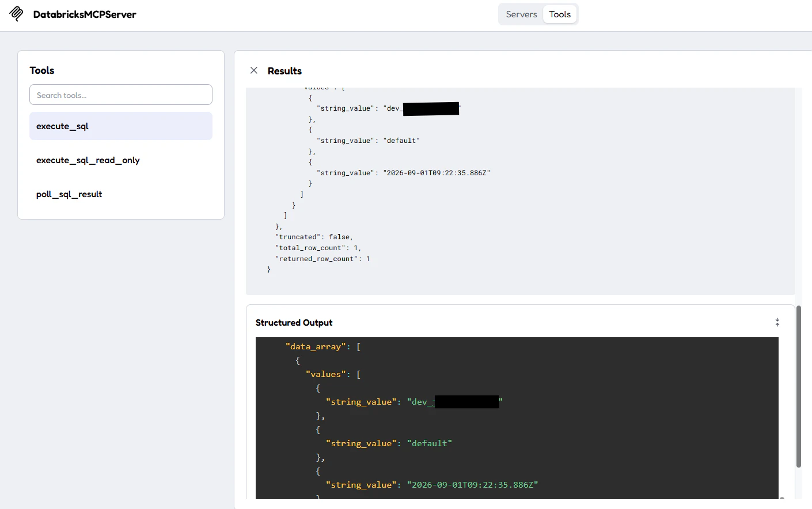Click the Results heading text
The image size is (812, 509).
284,71
